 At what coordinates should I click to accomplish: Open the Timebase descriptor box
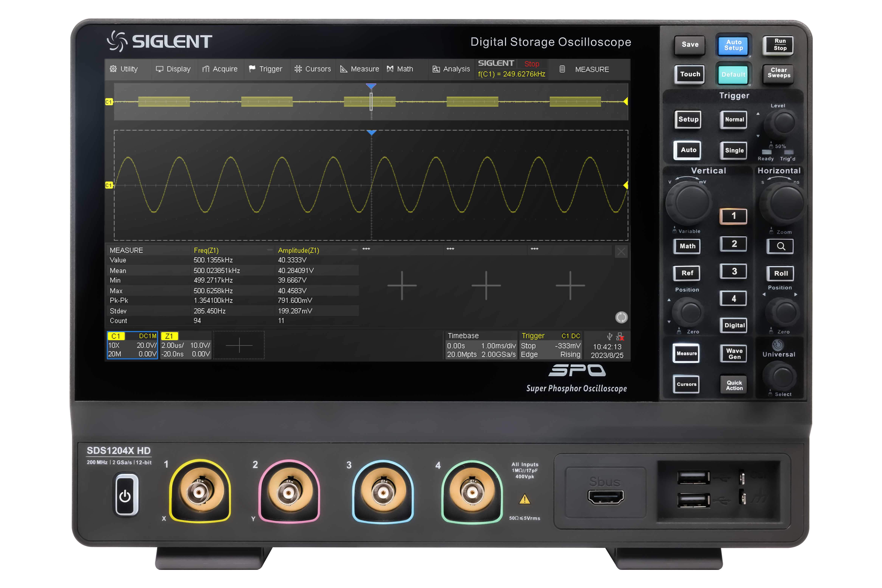481,345
